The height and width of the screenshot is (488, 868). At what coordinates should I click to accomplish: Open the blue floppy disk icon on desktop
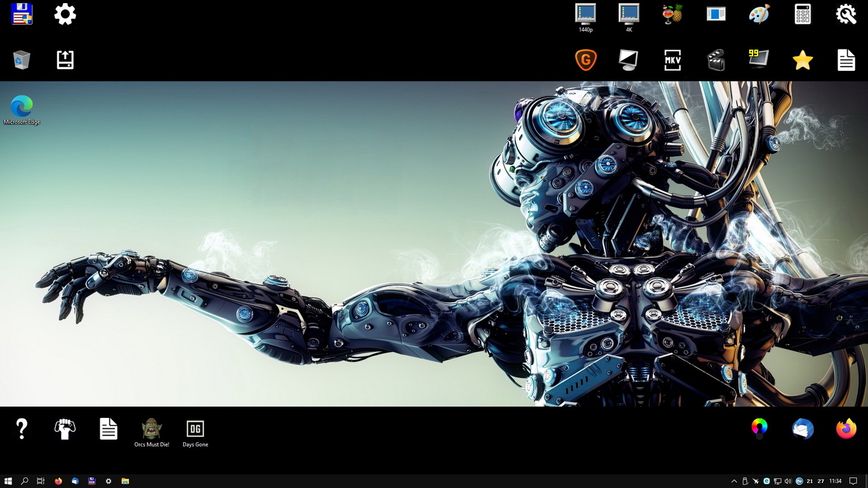tap(22, 14)
